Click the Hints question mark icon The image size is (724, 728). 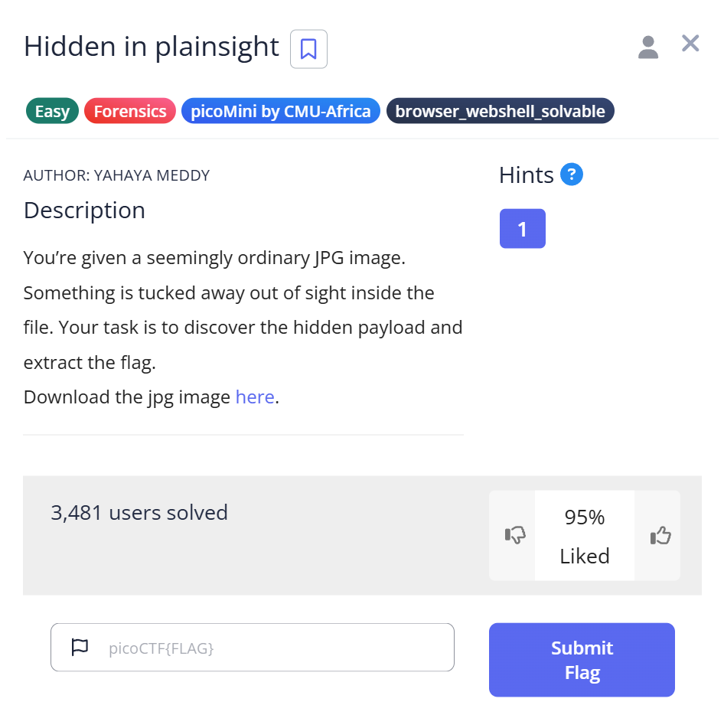coord(572,175)
